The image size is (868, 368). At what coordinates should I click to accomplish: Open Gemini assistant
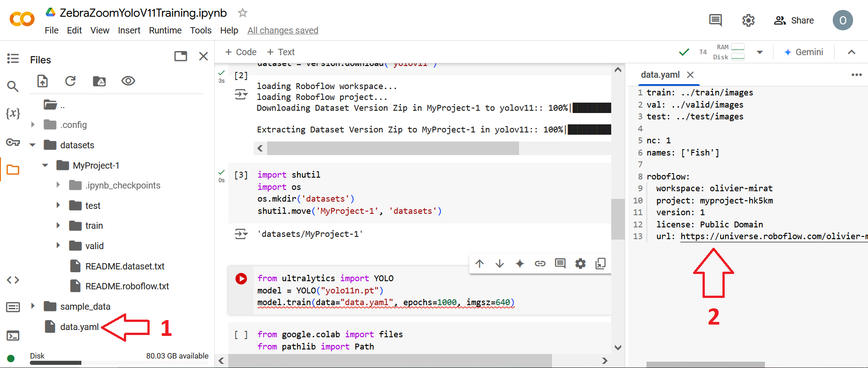(x=804, y=52)
